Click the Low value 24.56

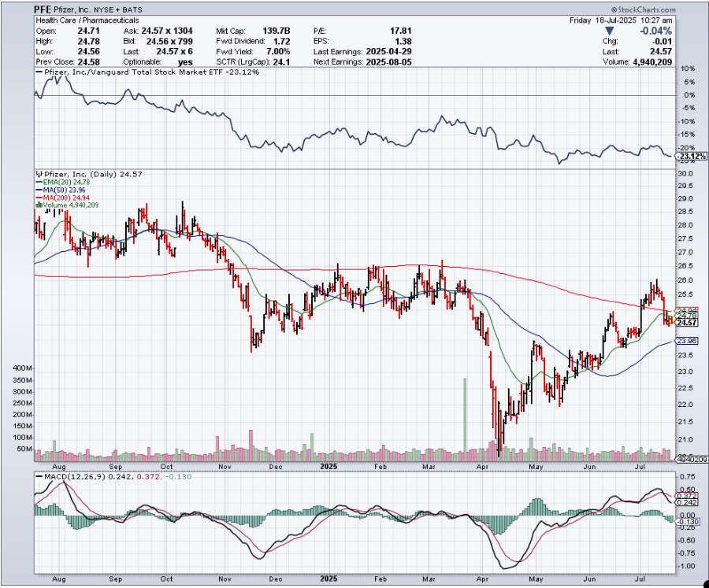point(88,52)
